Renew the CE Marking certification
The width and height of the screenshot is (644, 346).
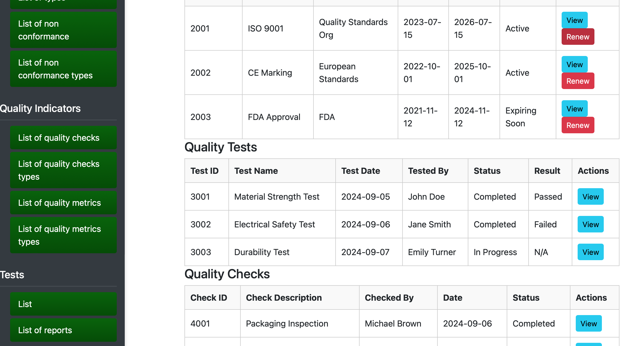pyautogui.click(x=577, y=81)
